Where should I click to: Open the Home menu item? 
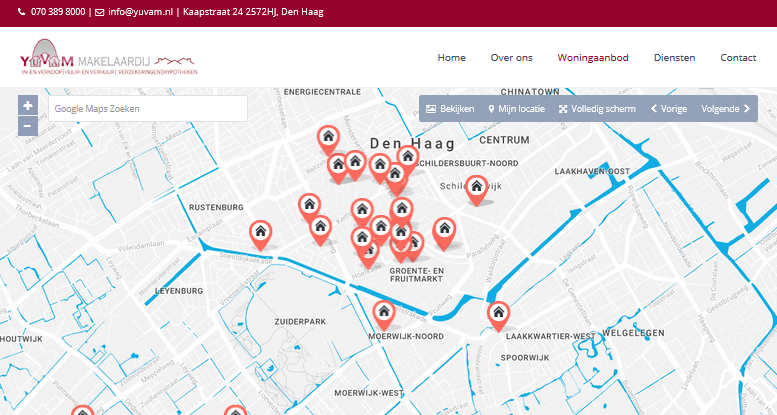pos(451,58)
